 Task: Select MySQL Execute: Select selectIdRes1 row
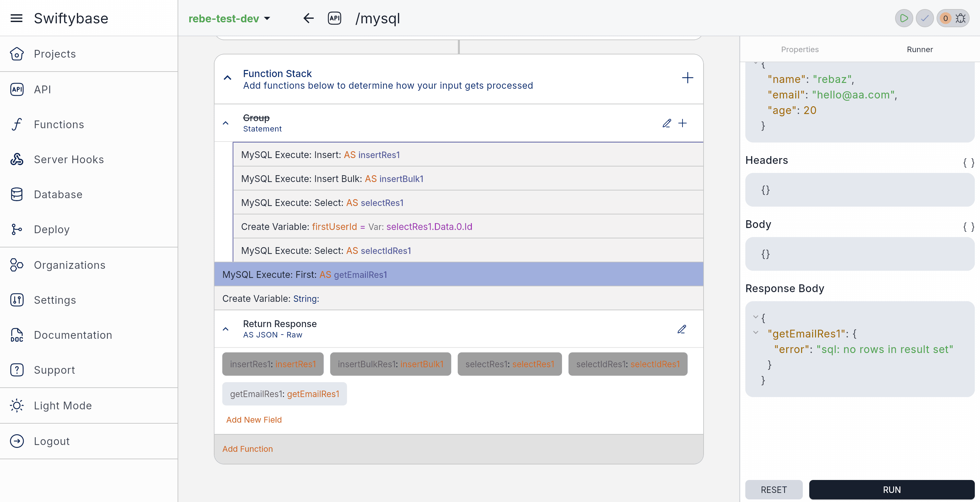click(x=468, y=250)
